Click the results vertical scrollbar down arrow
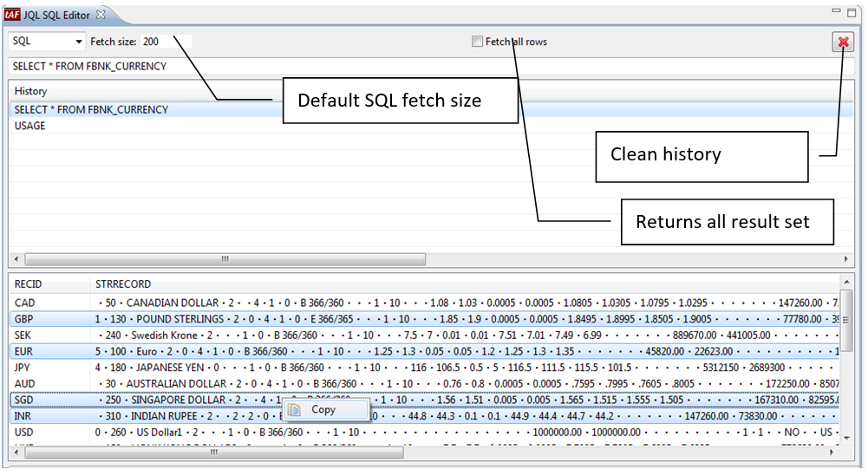868x476 pixels. (x=846, y=439)
